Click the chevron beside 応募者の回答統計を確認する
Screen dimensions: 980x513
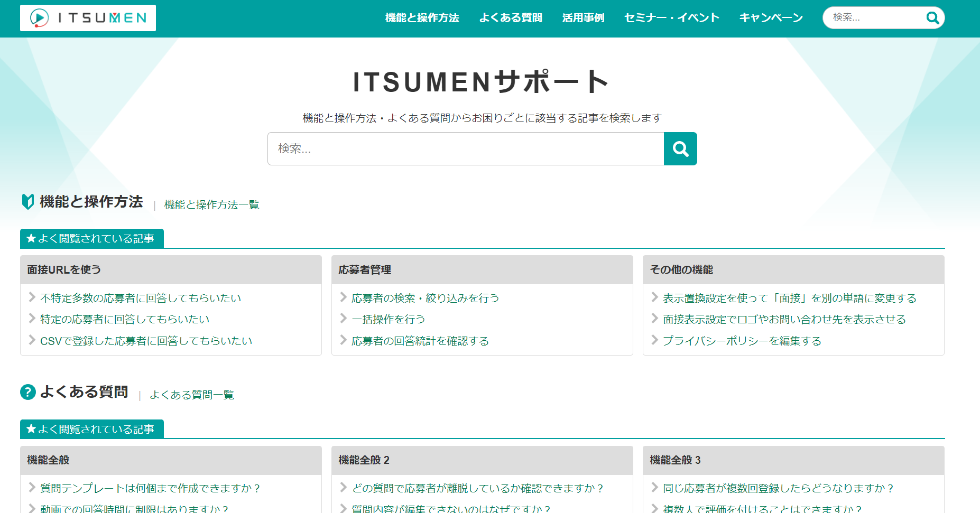pyautogui.click(x=343, y=340)
